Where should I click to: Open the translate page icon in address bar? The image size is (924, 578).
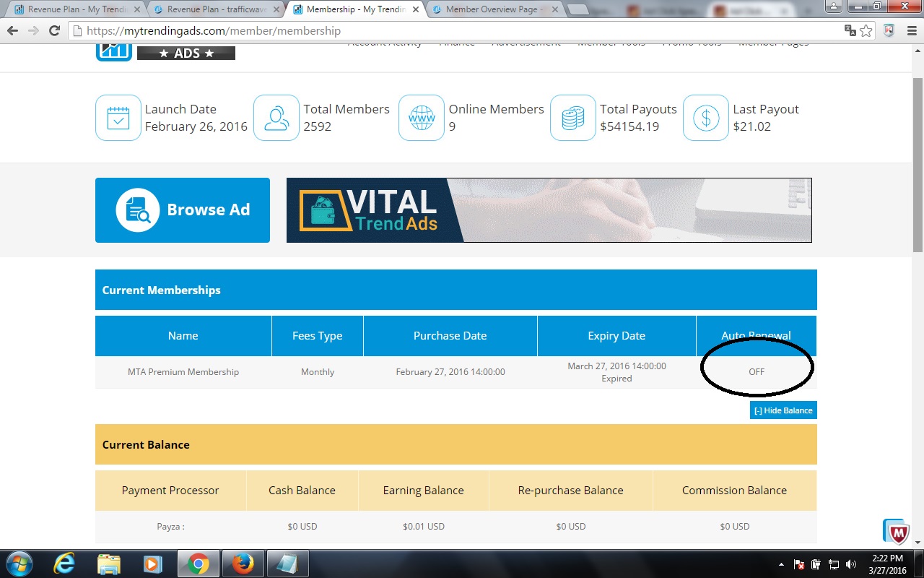850,31
